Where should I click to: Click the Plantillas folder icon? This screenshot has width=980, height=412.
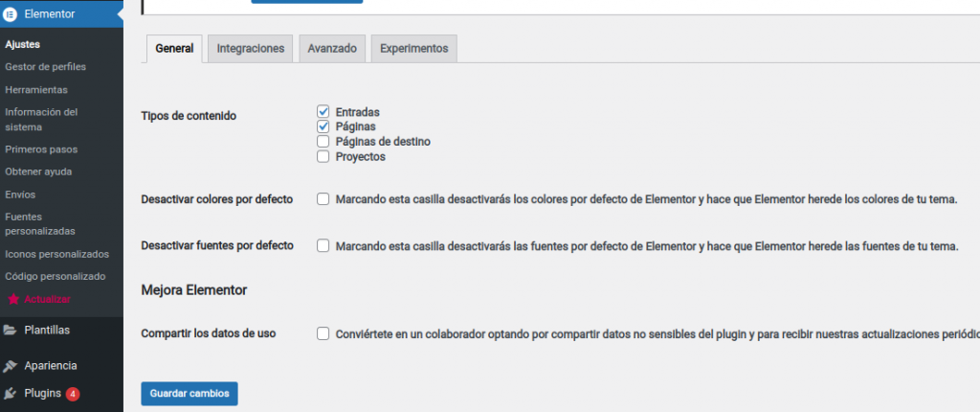pos(11,330)
